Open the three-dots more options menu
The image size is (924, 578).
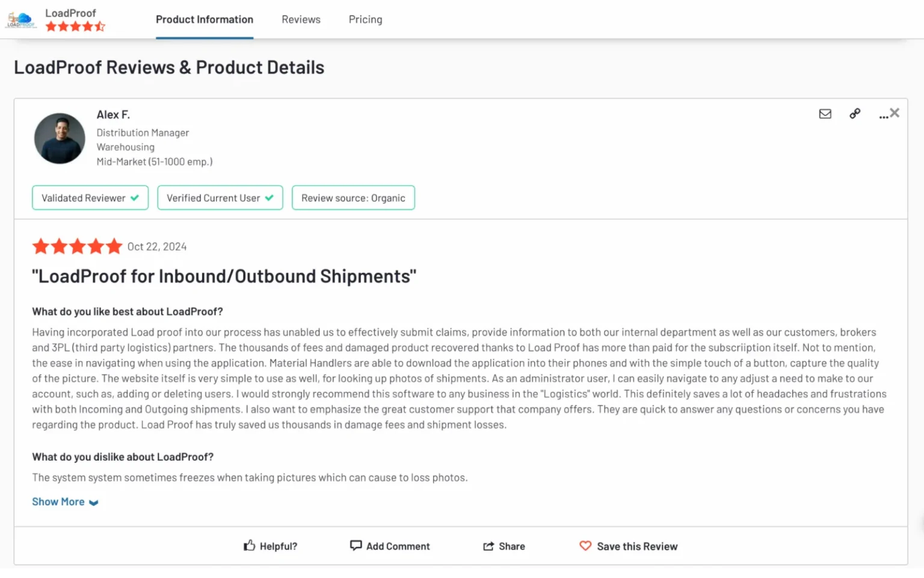point(883,116)
